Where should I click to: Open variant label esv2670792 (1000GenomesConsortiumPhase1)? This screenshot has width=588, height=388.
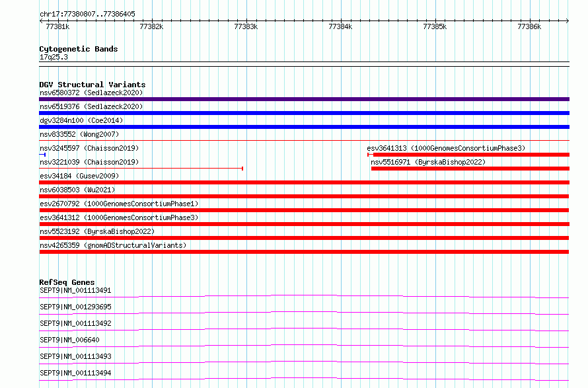119,204
